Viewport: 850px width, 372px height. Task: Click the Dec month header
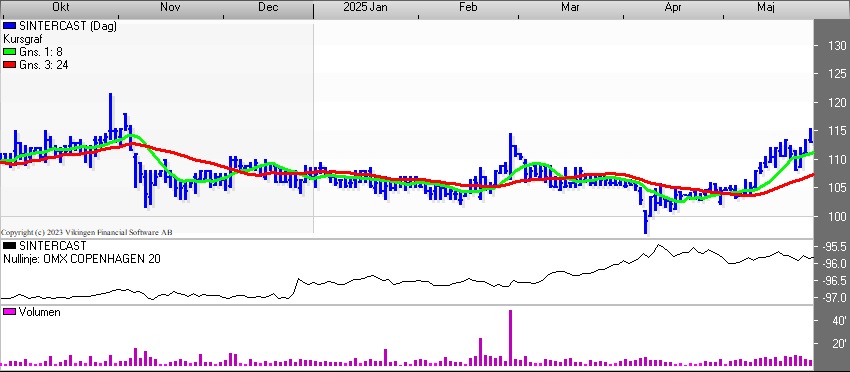coord(268,7)
